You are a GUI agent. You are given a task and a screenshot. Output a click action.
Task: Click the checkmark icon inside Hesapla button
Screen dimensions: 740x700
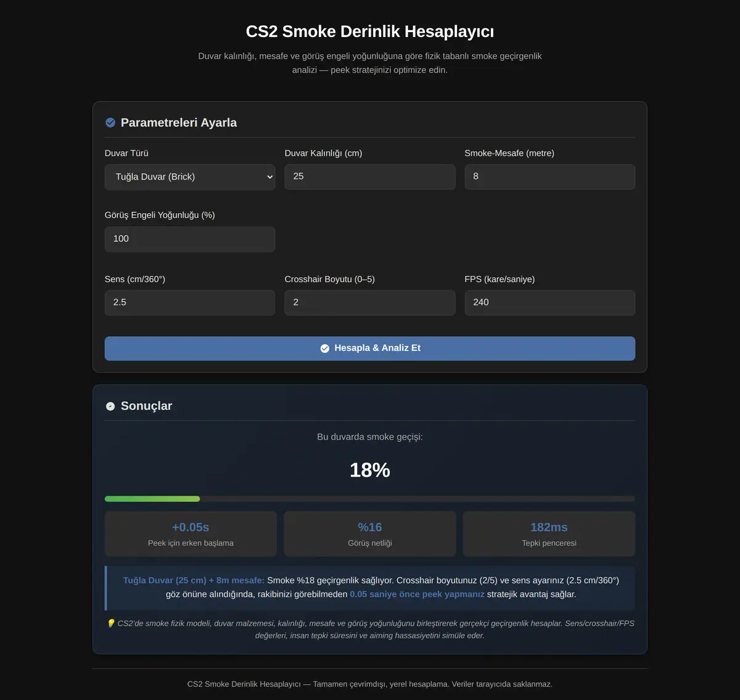(325, 348)
